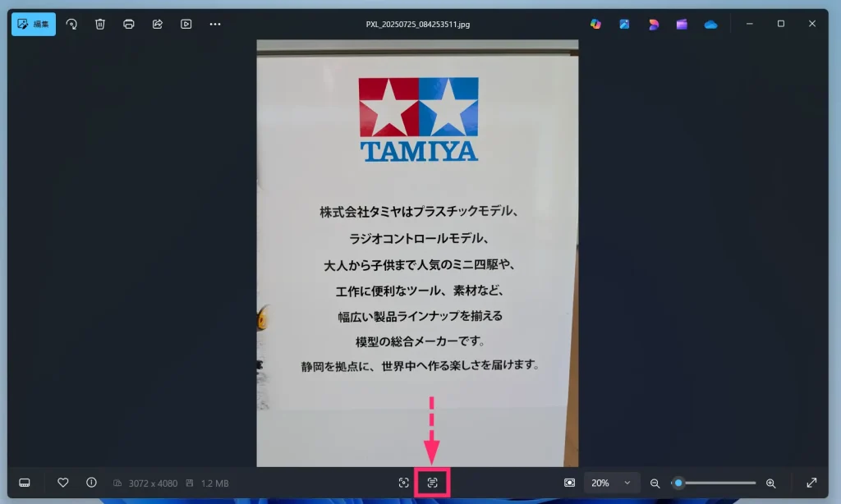Print the photo with the printer icon
The image size is (841, 504).
tap(129, 24)
